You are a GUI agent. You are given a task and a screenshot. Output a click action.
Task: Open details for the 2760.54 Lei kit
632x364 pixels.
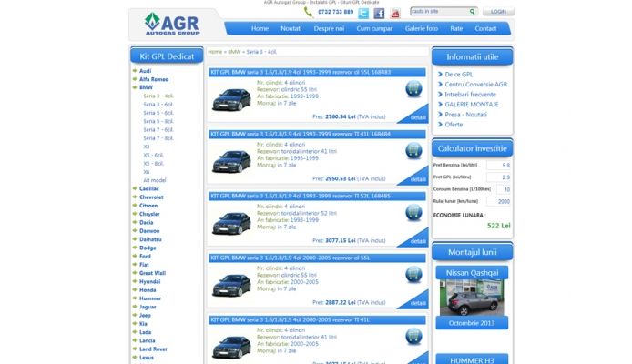pyautogui.click(x=417, y=116)
